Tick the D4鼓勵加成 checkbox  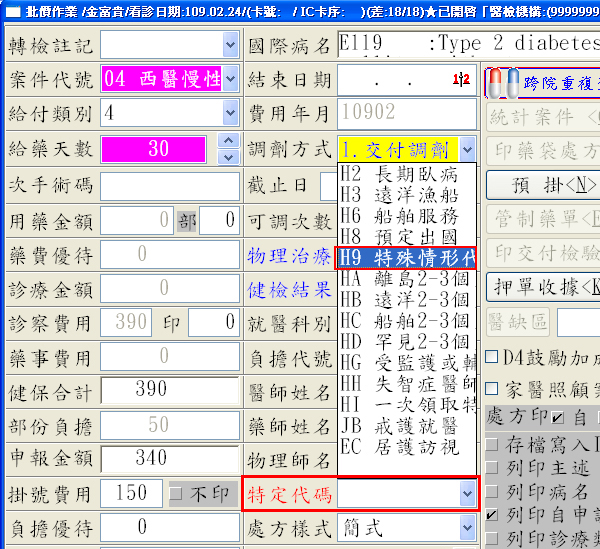[x=491, y=357]
